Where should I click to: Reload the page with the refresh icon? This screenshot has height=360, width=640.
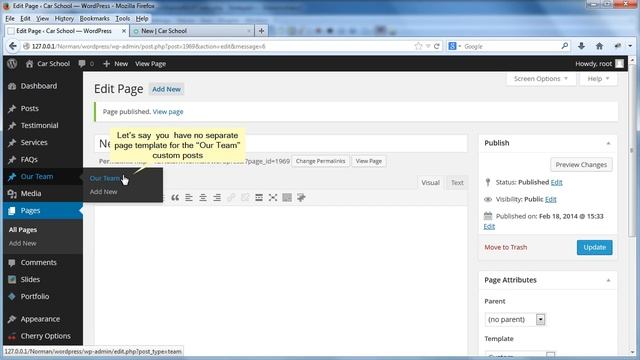tap(437, 46)
